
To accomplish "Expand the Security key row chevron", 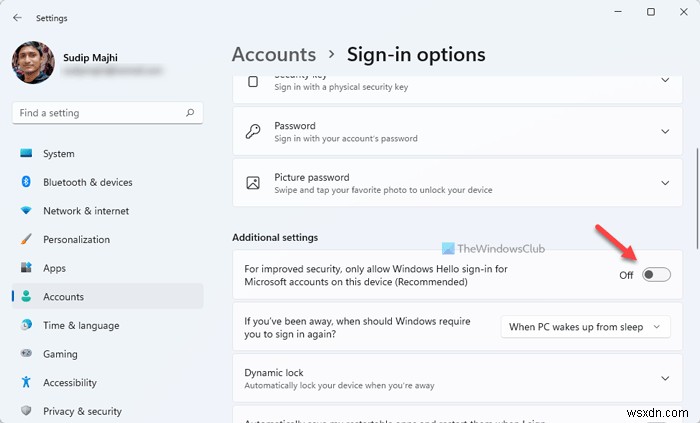I will (x=665, y=80).
